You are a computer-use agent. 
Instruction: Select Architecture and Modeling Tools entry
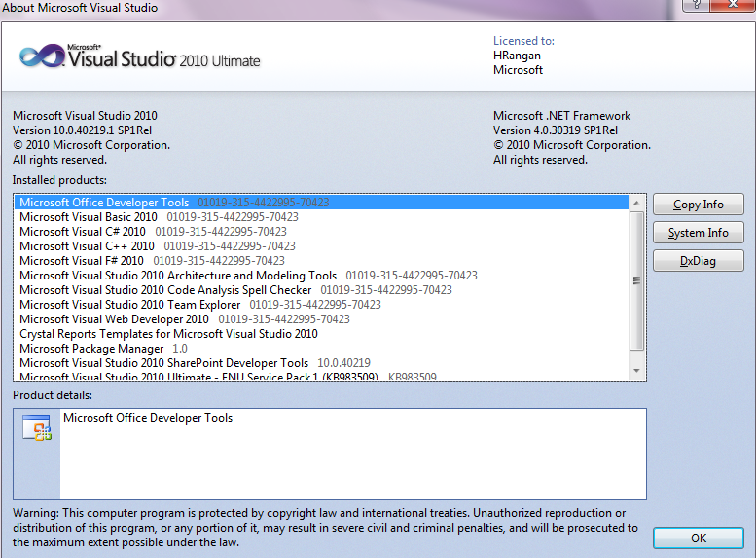(178, 276)
